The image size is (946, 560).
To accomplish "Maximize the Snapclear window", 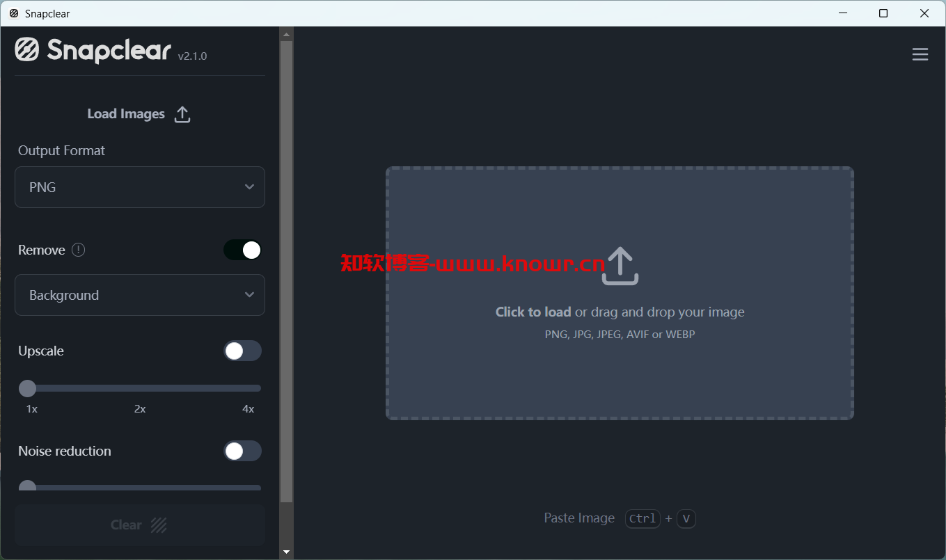I will [883, 13].
